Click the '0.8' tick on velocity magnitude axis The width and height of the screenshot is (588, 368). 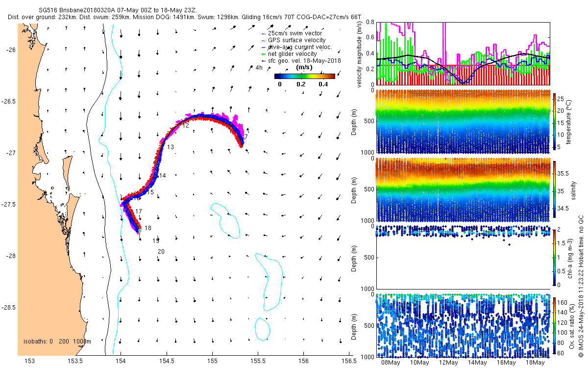[x=370, y=23]
